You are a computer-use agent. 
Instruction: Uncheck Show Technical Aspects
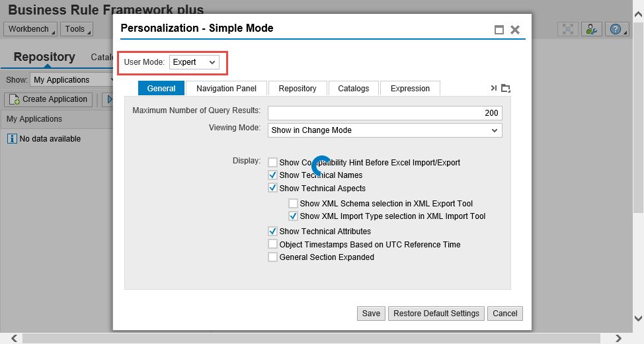click(x=272, y=189)
